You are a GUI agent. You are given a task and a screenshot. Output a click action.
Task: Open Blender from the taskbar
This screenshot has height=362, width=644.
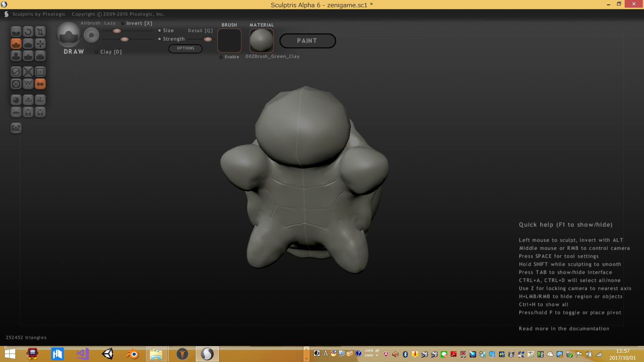tap(132, 354)
